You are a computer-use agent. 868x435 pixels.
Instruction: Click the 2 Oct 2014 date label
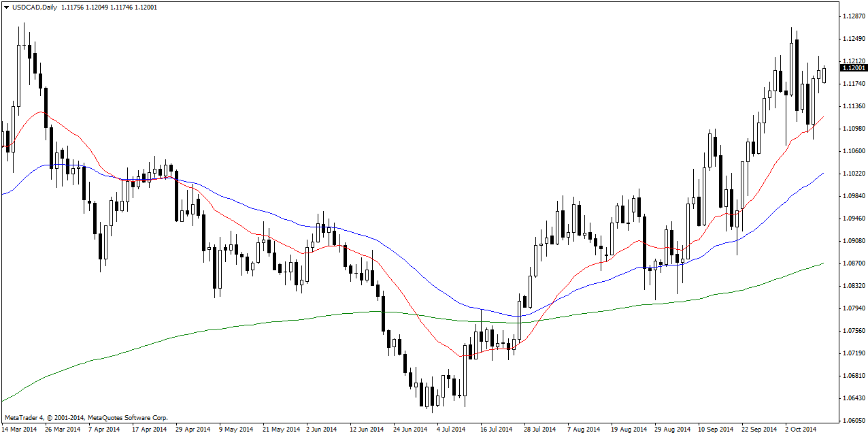tap(800, 430)
